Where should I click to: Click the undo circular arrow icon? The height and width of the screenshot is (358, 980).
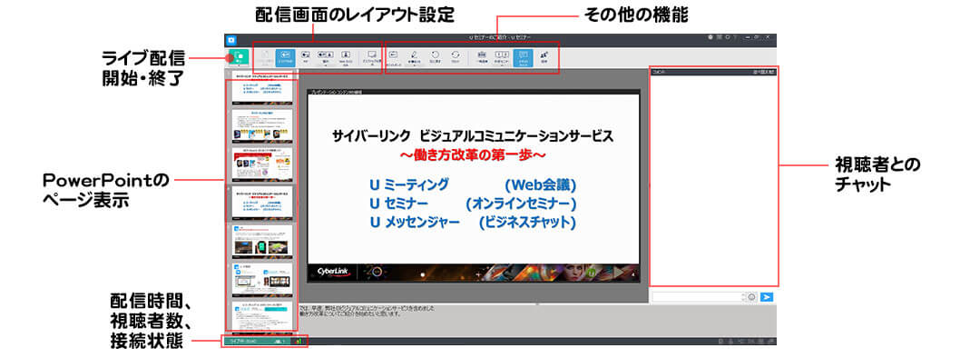click(435, 57)
